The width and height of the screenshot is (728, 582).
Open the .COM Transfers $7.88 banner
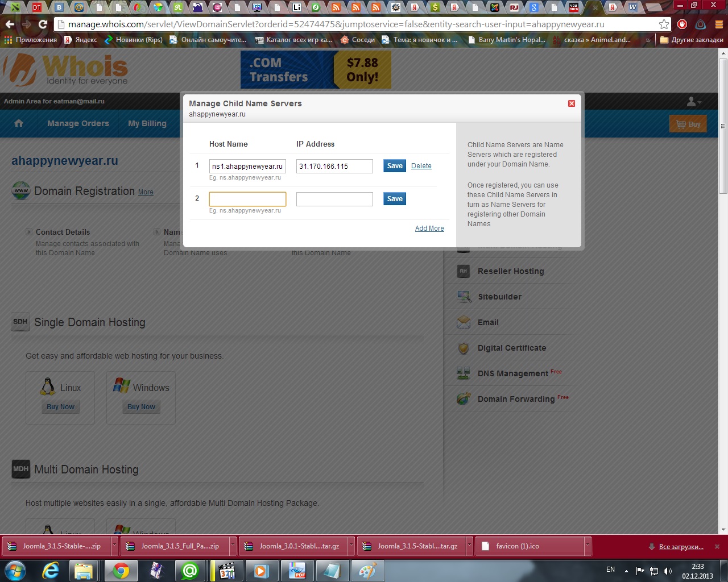pyautogui.click(x=316, y=70)
